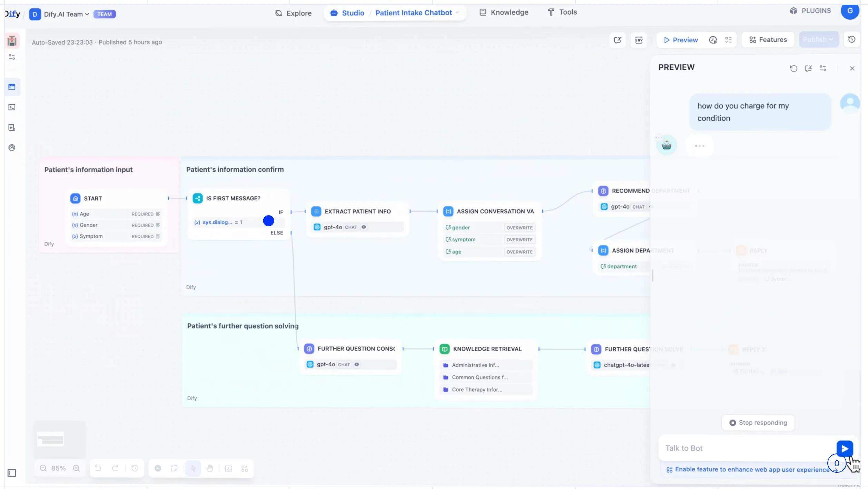Image resolution: width=868 pixels, height=489 pixels.
Task: Click the gender OVERWRITE row
Action: [490, 228]
